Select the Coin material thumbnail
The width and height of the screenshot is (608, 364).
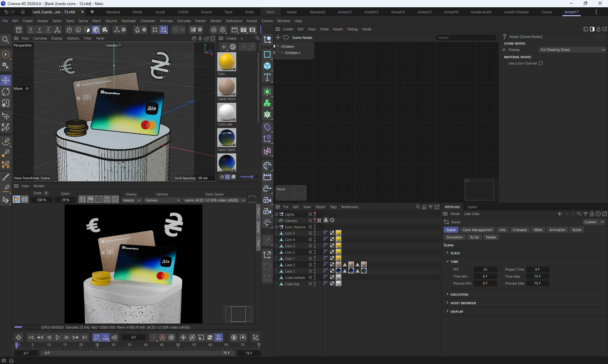pos(226,62)
